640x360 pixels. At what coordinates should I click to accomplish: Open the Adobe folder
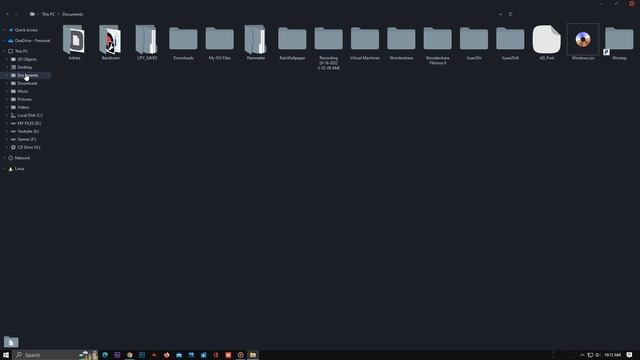coord(74,42)
